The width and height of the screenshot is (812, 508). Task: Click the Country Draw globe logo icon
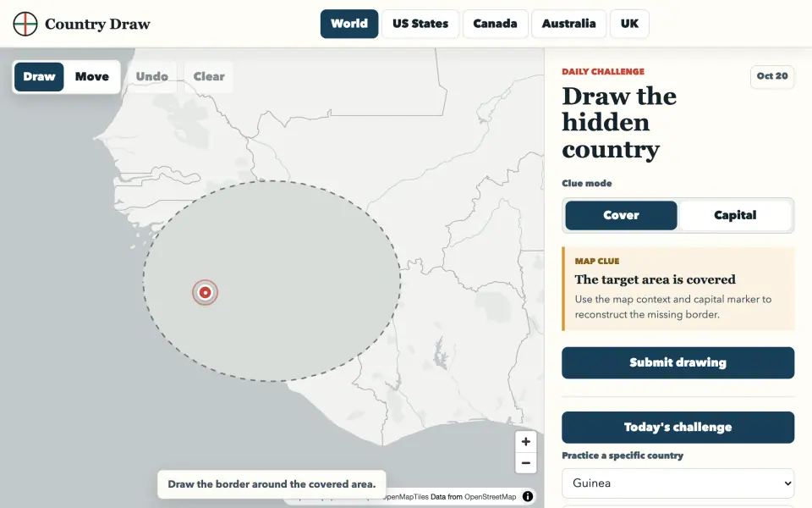(25, 24)
